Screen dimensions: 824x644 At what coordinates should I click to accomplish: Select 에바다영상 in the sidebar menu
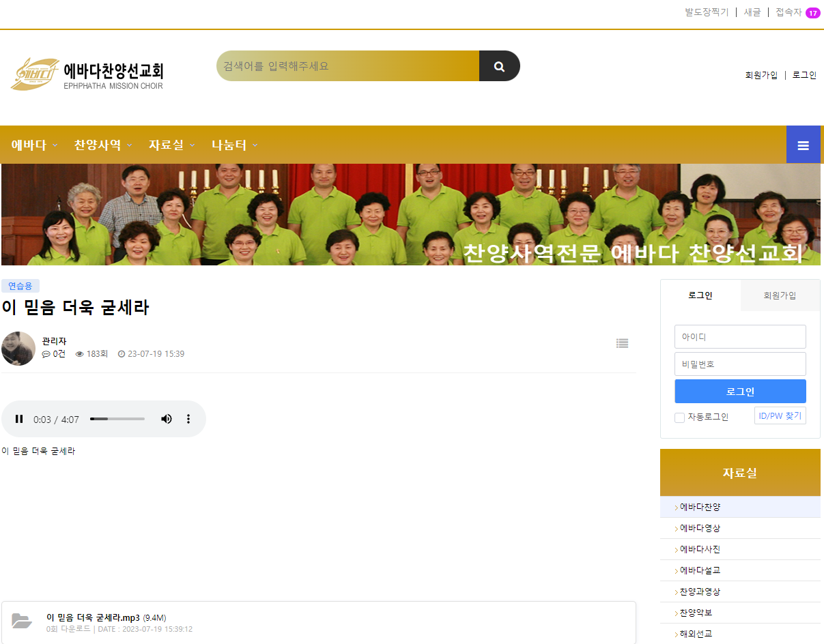(700, 528)
